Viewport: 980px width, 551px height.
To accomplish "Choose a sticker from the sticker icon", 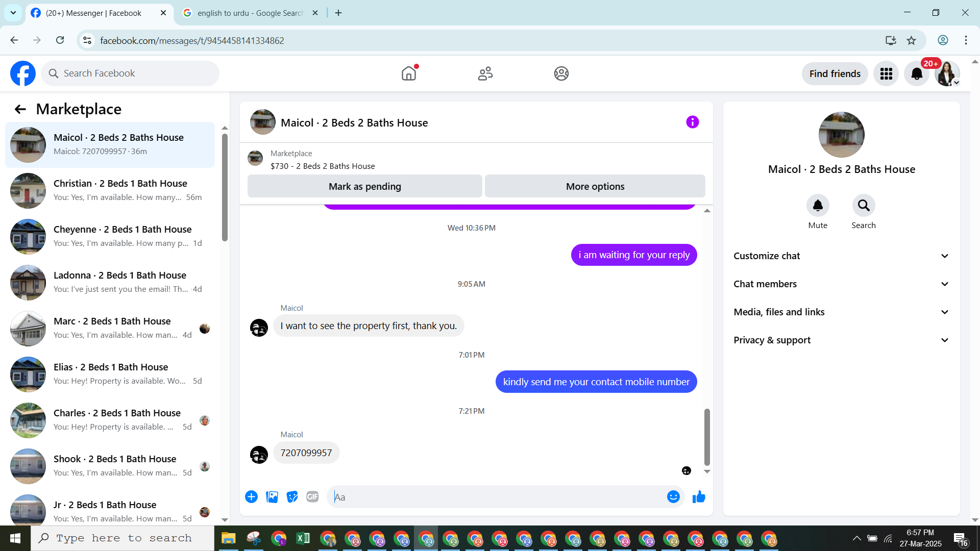I will pyautogui.click(x=292, y=497).
